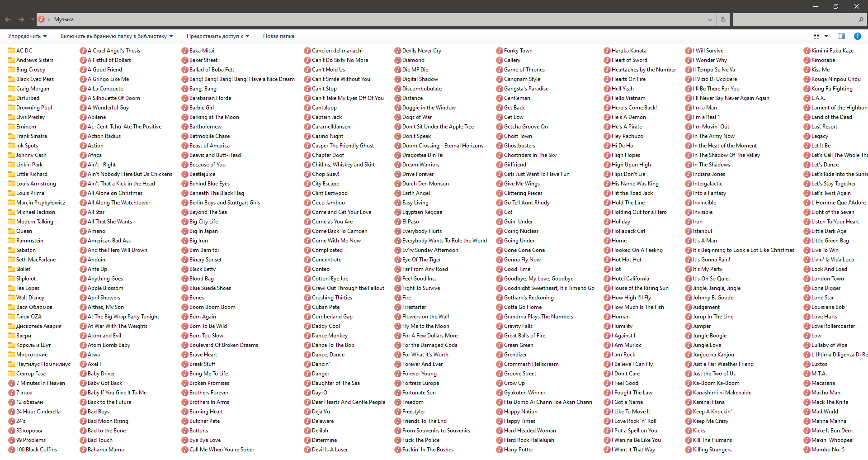The width and height of the screenshot is (868, 460).
Task: Open the Упорядочить dropdown menu
Action: pos(27,36)
